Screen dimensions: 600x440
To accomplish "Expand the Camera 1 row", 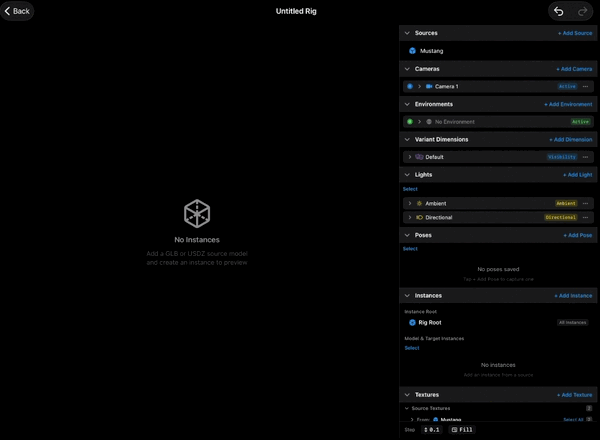I will [x=419, y=86].
